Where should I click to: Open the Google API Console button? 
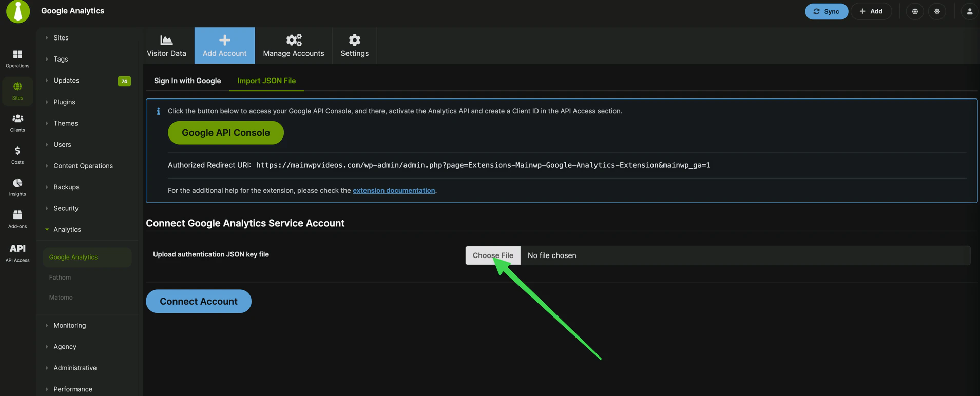[x=226, y=133]
